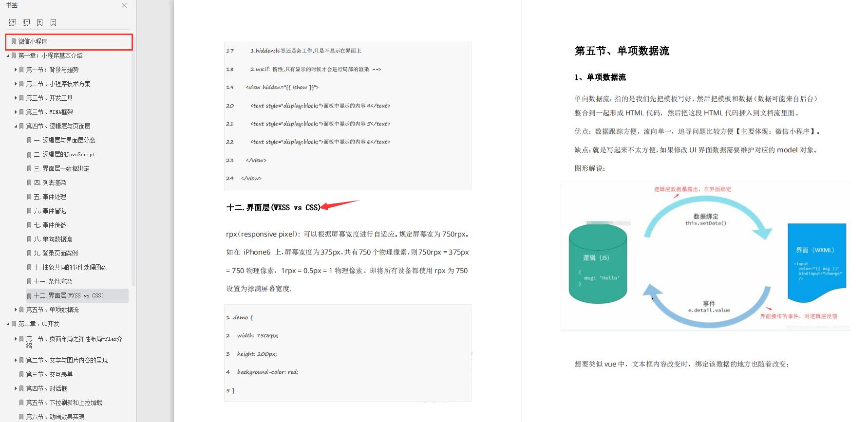Expand 第五节、单项数据流 bookmark arrow
868x422 pixels.
coord(16,310)
